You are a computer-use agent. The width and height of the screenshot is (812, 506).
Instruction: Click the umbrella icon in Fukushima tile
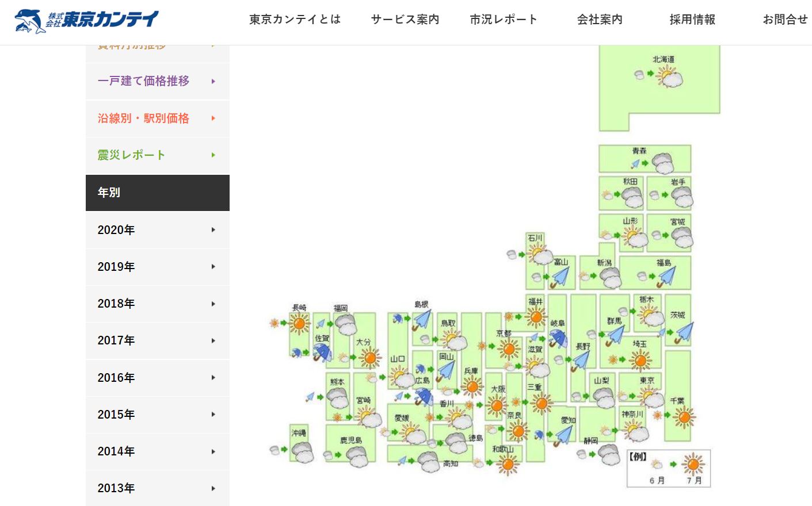(667, 277)
